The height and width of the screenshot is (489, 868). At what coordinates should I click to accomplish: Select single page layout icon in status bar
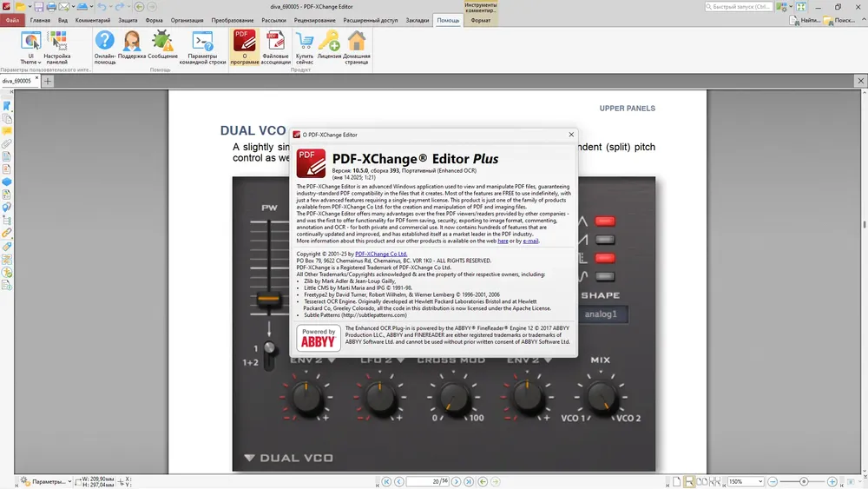(x=676, y=482)
